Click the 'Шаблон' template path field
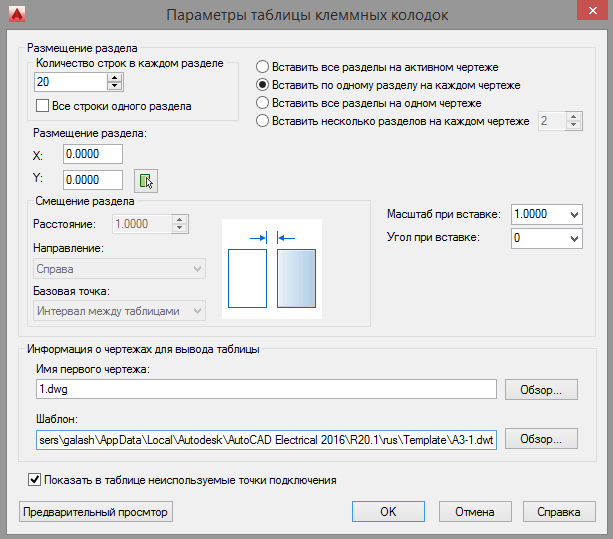The width and height of the screenshot is (613, 539). coord(266,439)
